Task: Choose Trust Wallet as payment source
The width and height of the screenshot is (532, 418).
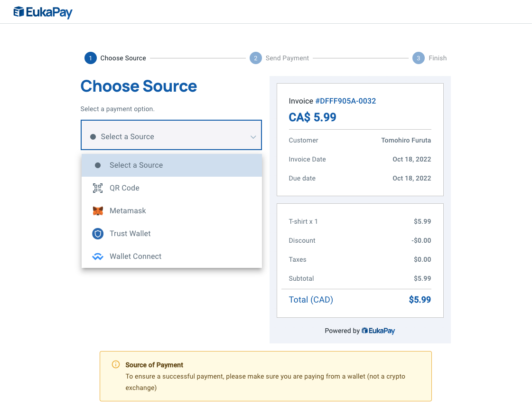Action: click(172, 234)
